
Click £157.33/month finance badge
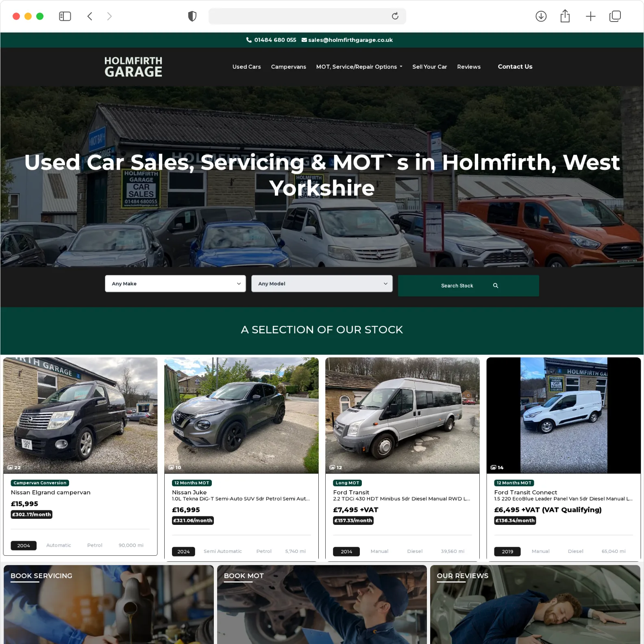click(353, 520)
